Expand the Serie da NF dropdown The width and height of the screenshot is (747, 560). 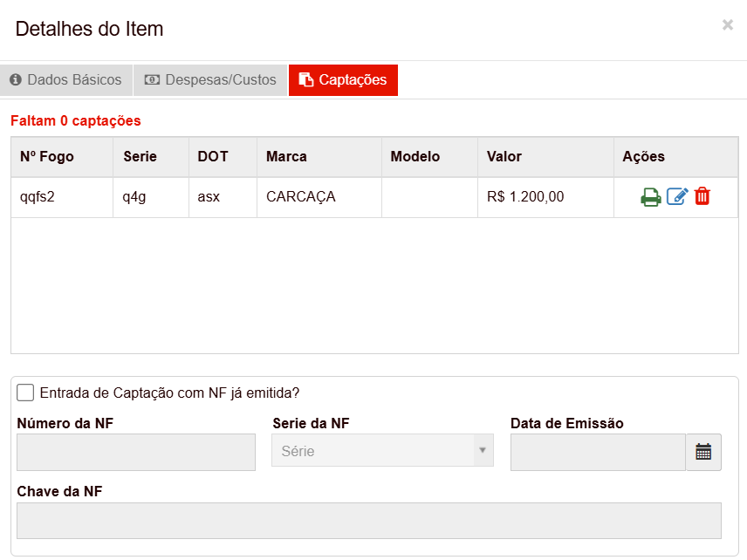click(382, 450)
